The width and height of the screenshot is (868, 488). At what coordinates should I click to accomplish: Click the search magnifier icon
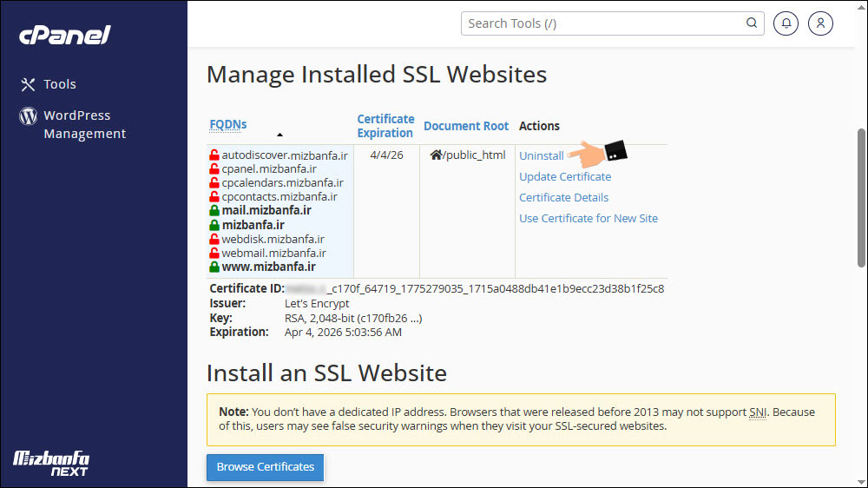pos(751,23)
